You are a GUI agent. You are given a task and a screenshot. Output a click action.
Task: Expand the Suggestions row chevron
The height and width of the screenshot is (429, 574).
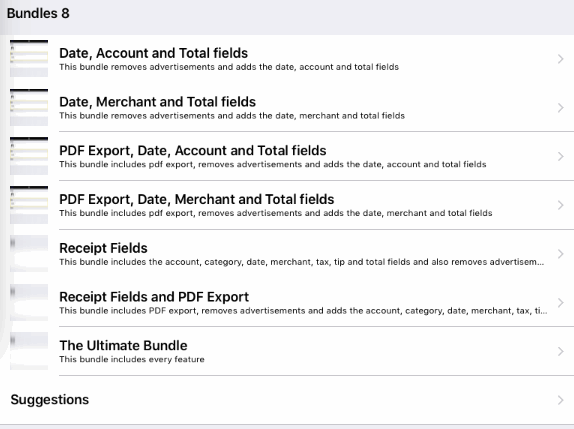pyautogui.click(x=560, y=400)
